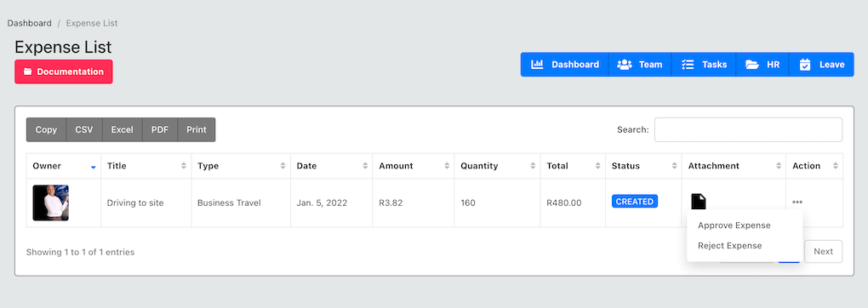Viewport: 868px width, 308px height.
Task: Export the table as CSV
Action: [84, 129]
